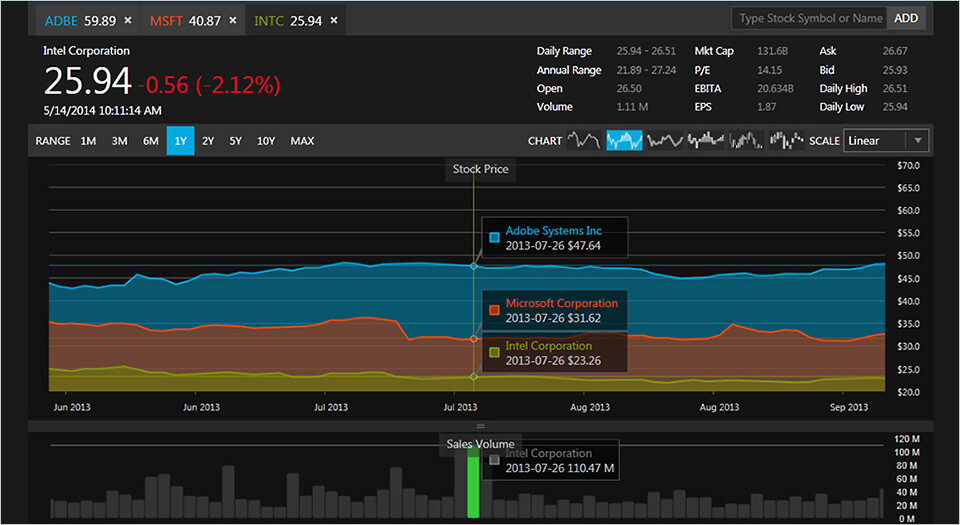
Task: Close the ADBE stock tab
Action: coord(128,20)
